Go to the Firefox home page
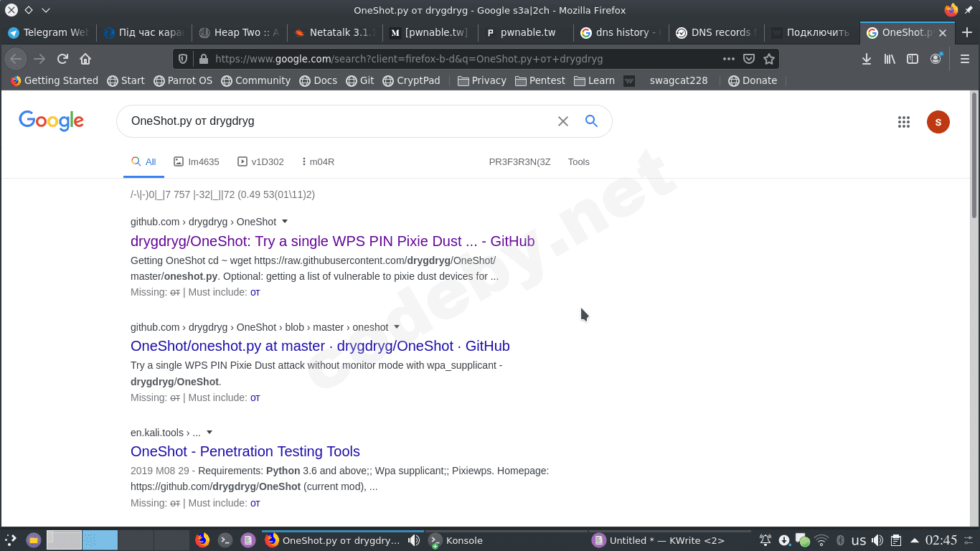 click(85, 59)
